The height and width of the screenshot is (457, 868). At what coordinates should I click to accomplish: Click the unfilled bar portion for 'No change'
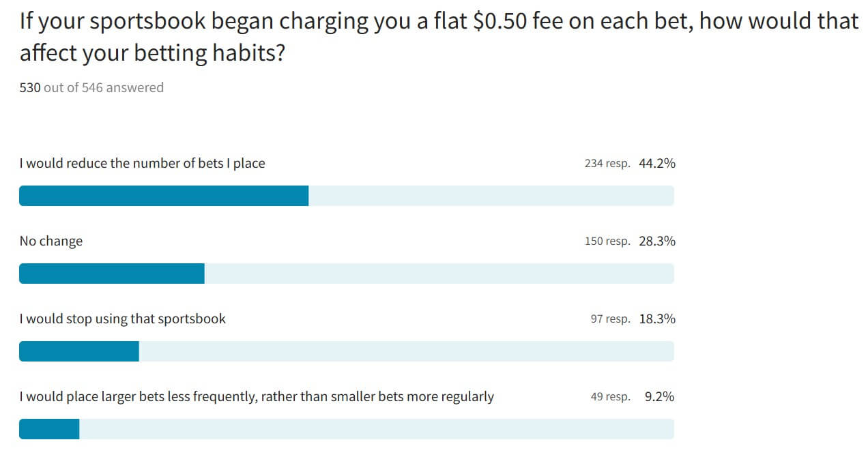439,274
